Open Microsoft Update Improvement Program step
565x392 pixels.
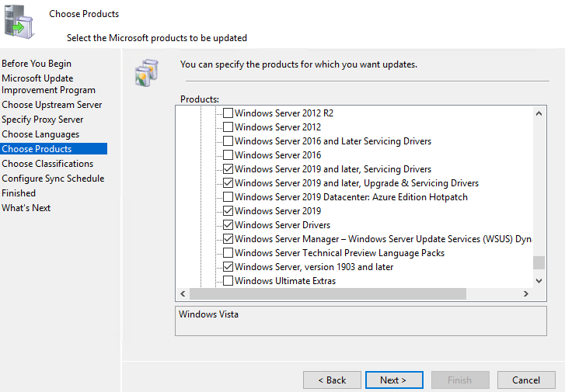[49, 84]
